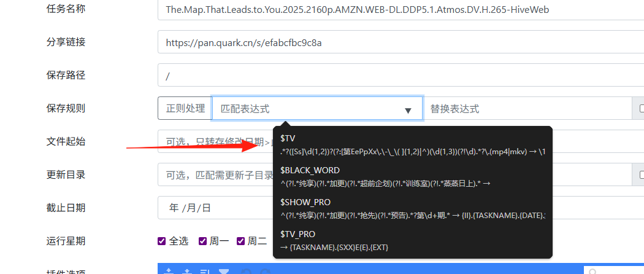The width and height of the screenshot is (644, 274).
Task: Click the 文件起始 label
Action: click(66, 141)
